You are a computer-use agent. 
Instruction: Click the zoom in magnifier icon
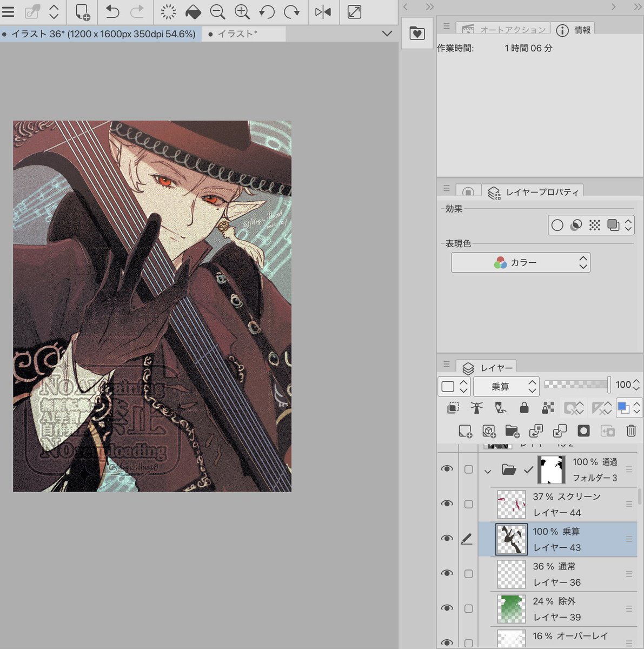242,12
